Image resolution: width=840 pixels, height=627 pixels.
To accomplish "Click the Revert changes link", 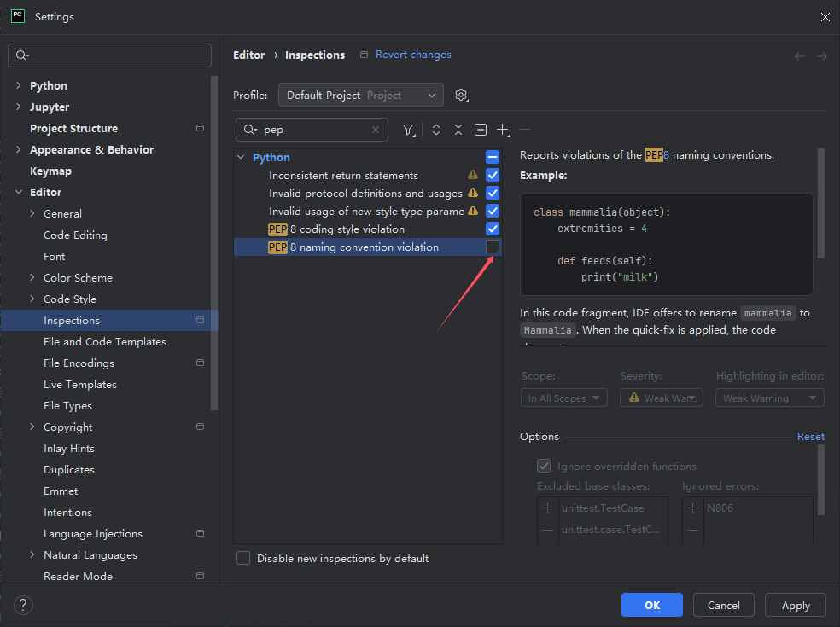I will (413, 55).
